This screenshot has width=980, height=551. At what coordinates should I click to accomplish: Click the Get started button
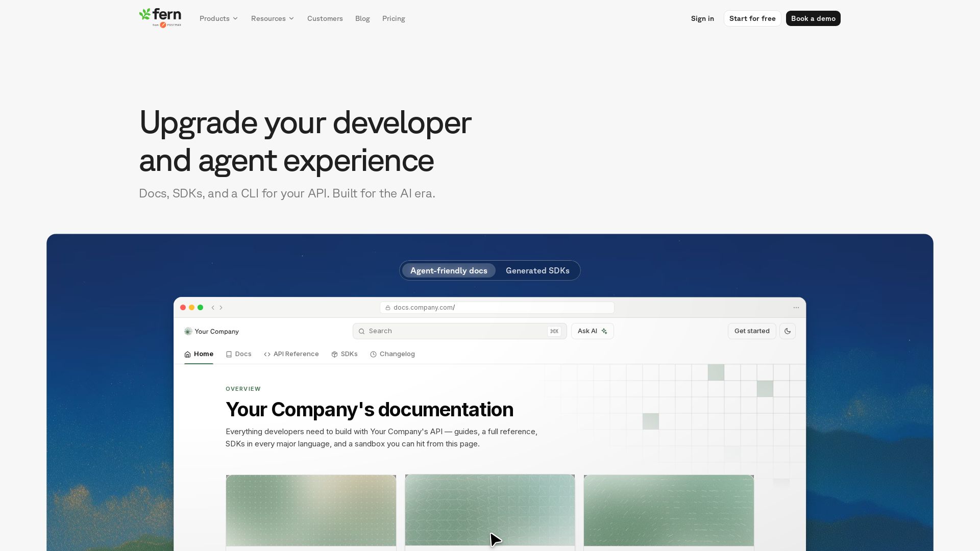752,331
